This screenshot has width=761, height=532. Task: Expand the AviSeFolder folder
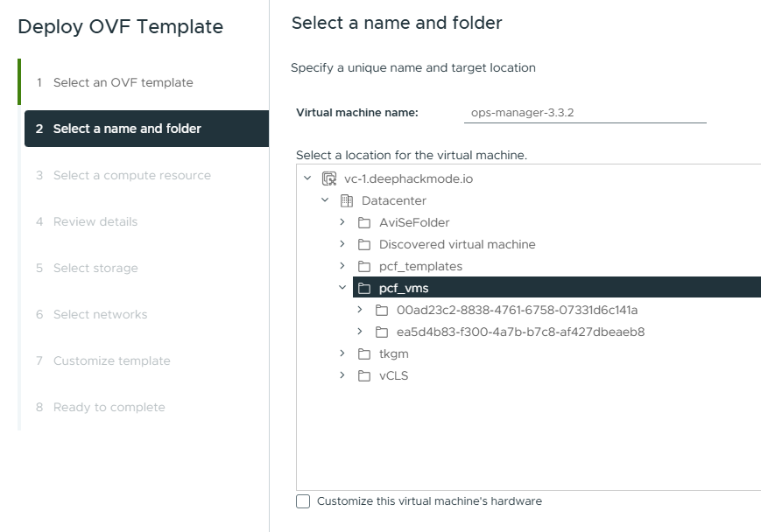pos(342,221)
